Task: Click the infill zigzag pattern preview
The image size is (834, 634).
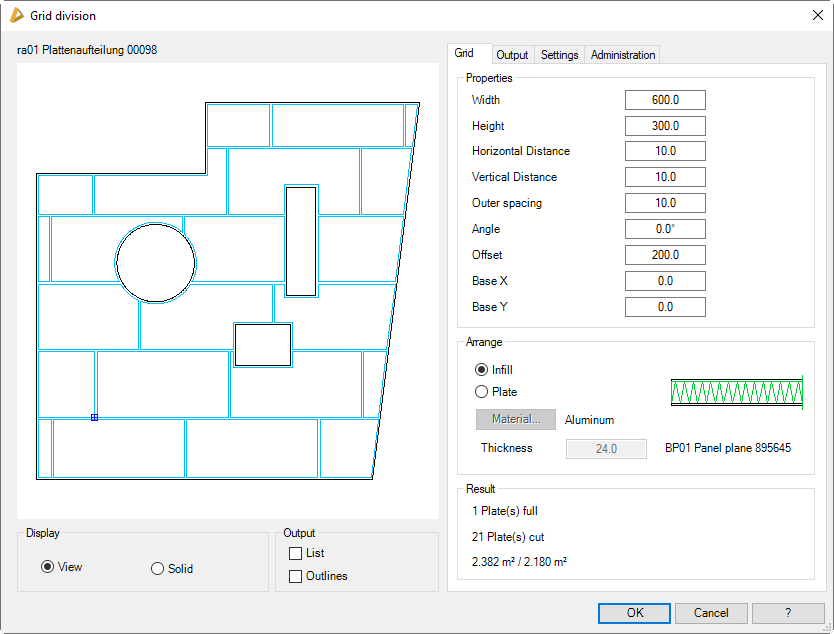Action: point(737,392)
